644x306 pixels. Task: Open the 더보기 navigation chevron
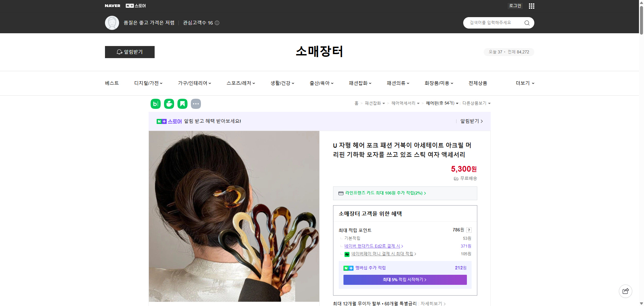tap(533, 83)
